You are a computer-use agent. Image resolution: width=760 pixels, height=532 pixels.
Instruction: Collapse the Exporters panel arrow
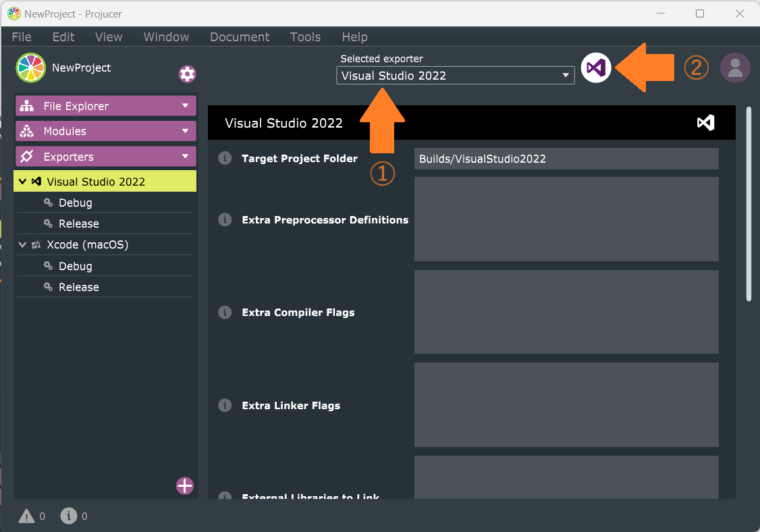[x=185, y=156]
